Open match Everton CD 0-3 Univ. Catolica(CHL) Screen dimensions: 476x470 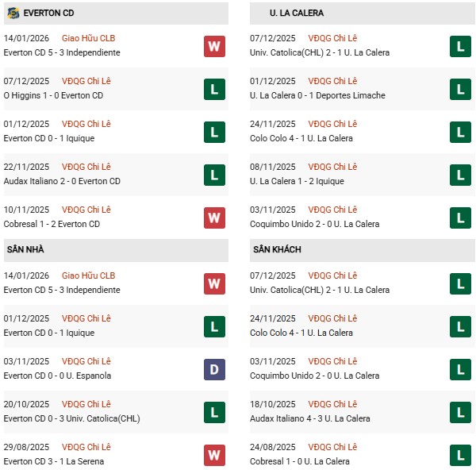[x=71, y=418]
